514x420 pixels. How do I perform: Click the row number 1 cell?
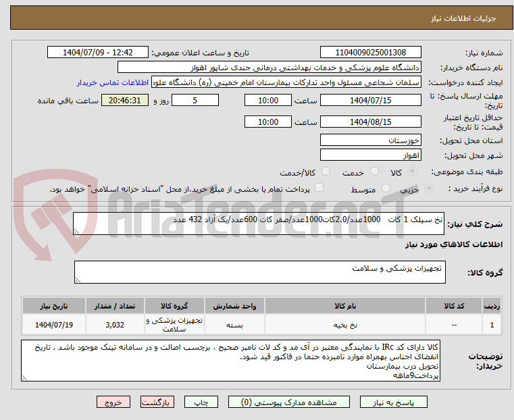point(492,325)
